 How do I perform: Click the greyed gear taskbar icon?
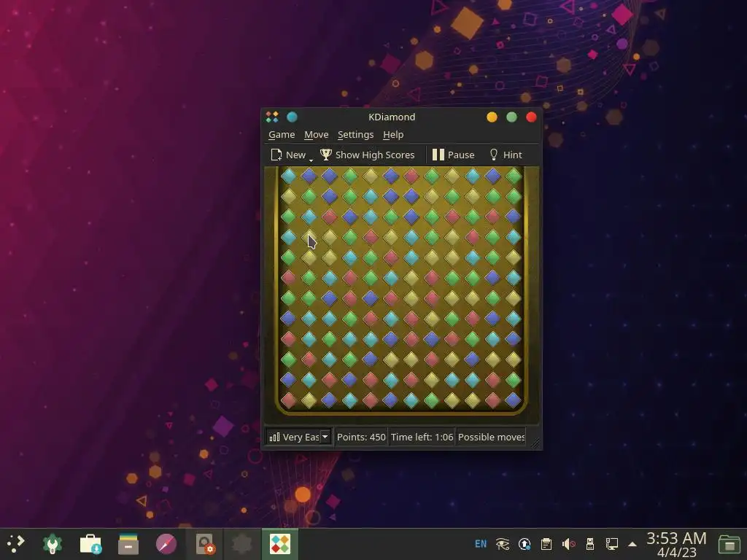(242, 543)
